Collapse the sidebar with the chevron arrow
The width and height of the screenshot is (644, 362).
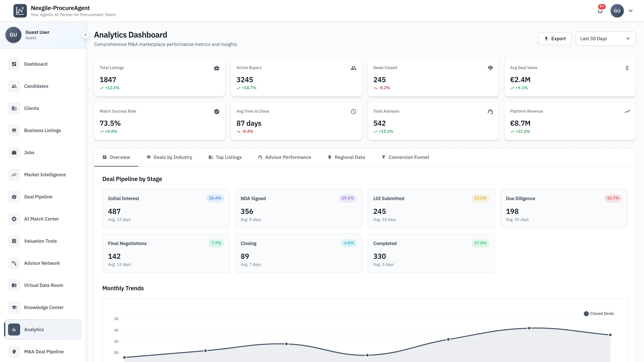click(x=86, y=35)
